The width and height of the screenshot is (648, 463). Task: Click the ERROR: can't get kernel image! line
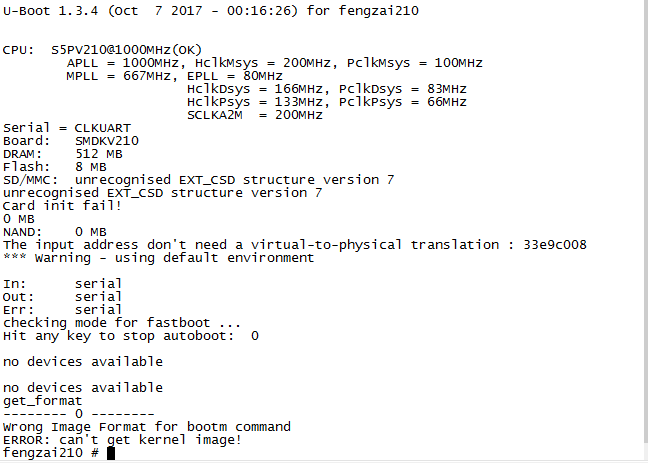(x=122, y=440)
